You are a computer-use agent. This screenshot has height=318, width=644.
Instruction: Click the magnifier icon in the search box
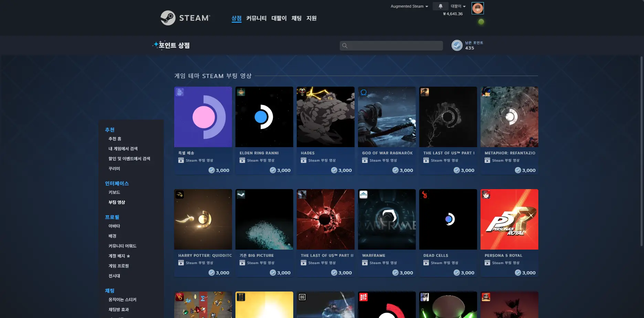tap(345, 46)
